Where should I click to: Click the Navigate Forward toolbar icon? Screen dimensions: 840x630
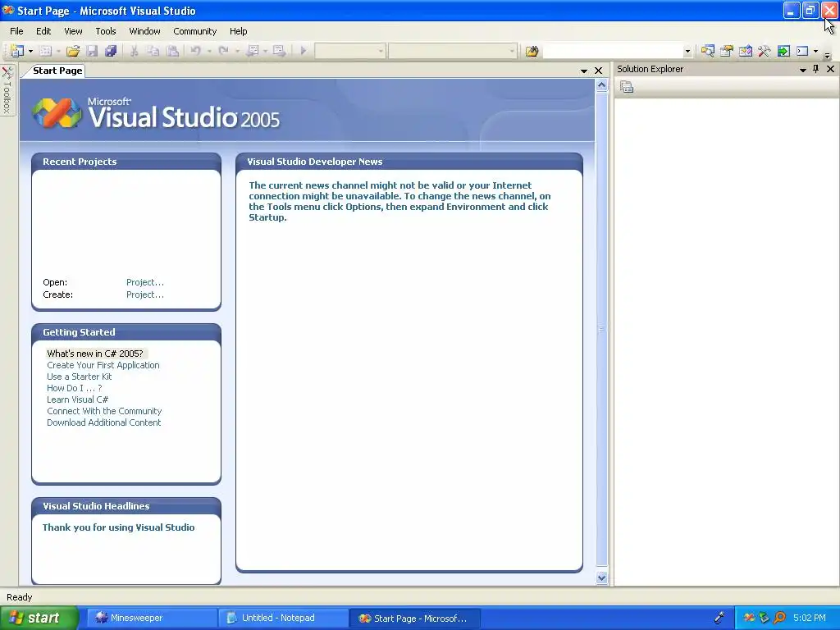point(279,51)
